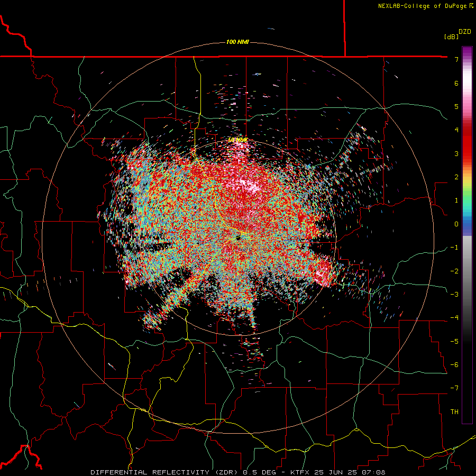The image size is (476, 476).
Task: Click the blue 0 dB band of color bar
Action: pos(467,225)
